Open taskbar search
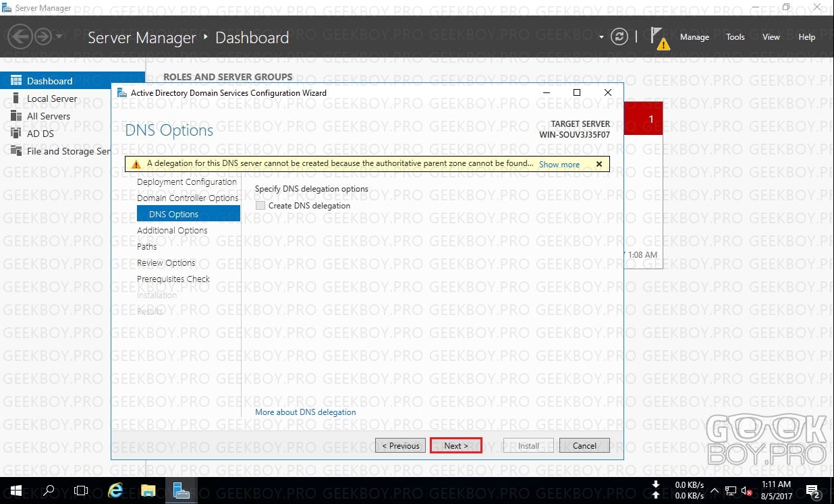834x504 pixels. [49, 491]
